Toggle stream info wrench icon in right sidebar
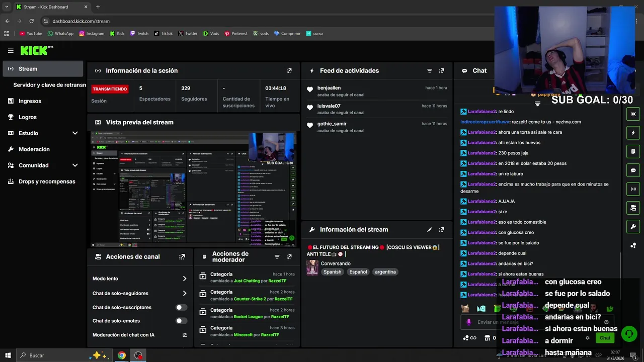The width and height of the screenshot is (644, 362). [633, 227]
